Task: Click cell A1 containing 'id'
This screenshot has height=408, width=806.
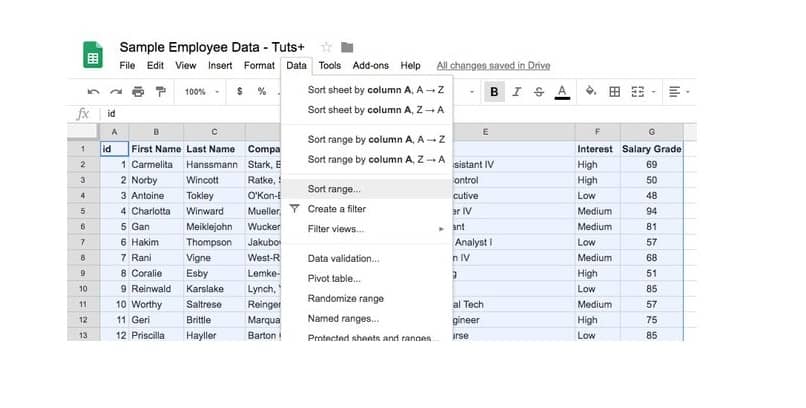Action: coord(114,149)
